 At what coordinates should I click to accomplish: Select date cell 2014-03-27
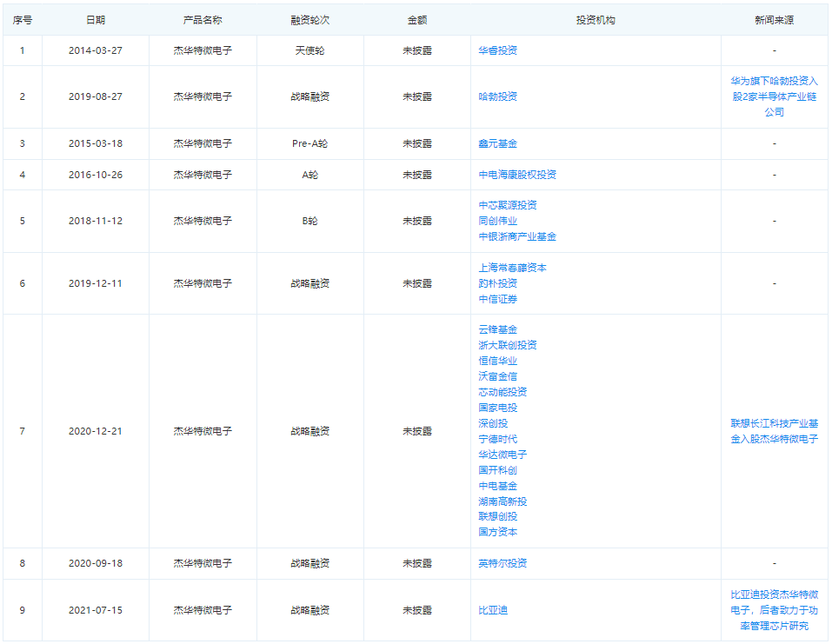click(96, 50)
